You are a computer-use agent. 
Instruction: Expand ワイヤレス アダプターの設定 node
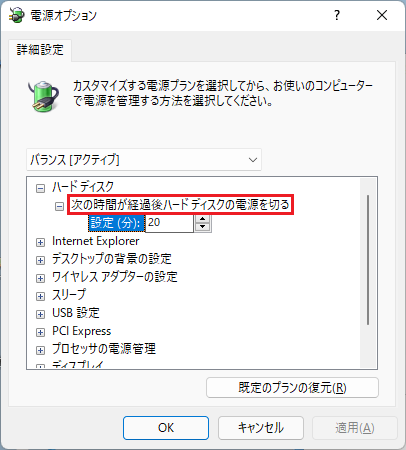(x=40, y=278)
